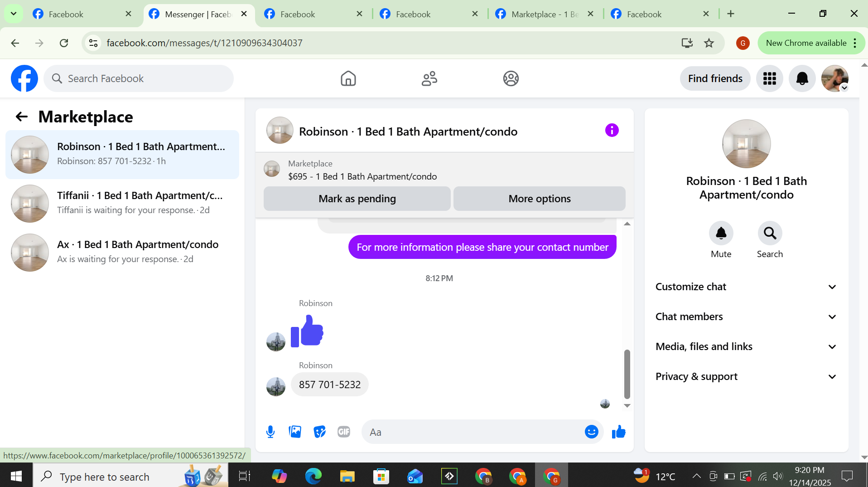The width and height of the screenshot is (868, 487).
Task: Open the account profile picture menu
Action: tap(834, 78)
